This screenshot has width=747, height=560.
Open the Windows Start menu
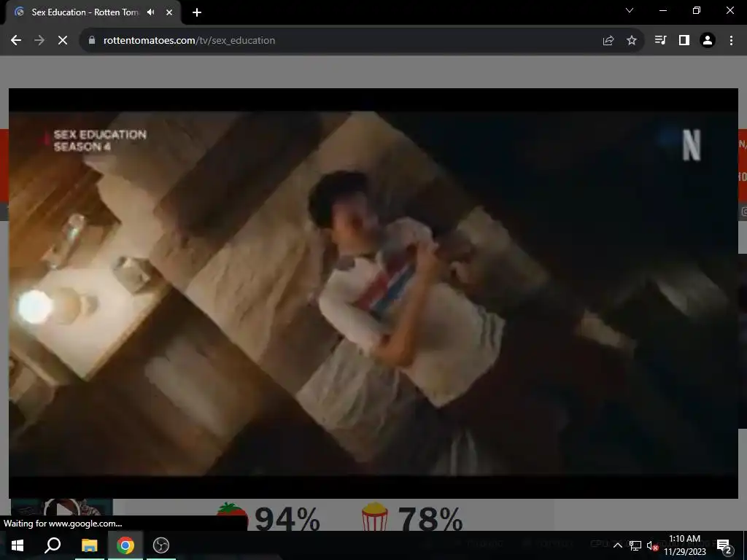(18, 545)
